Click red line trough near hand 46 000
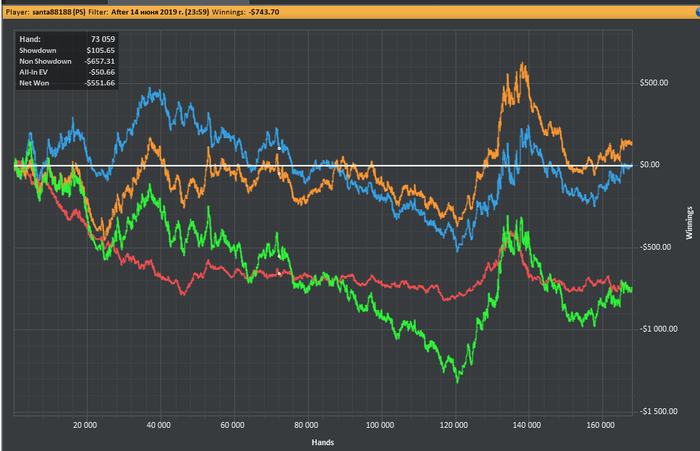Viewport: 700px width, 451px height. click(183, 294)
